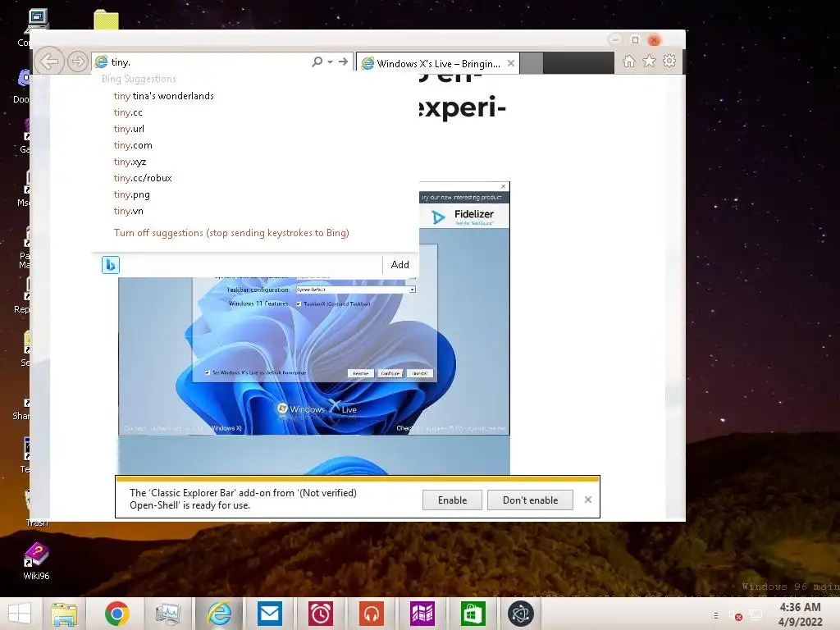
Task: Dismiss the add-on notification bar
Action: [x=587, y=500]
